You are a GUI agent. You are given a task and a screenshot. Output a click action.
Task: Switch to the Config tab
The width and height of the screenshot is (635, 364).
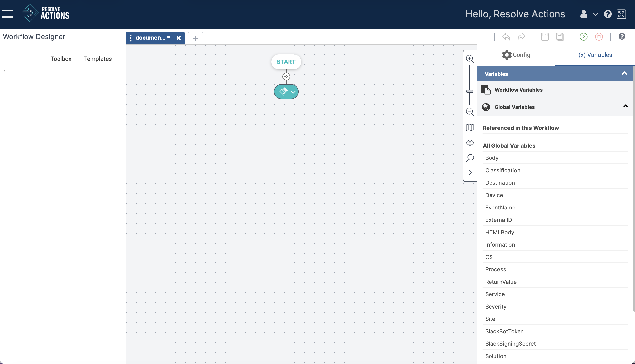point(516,55)
